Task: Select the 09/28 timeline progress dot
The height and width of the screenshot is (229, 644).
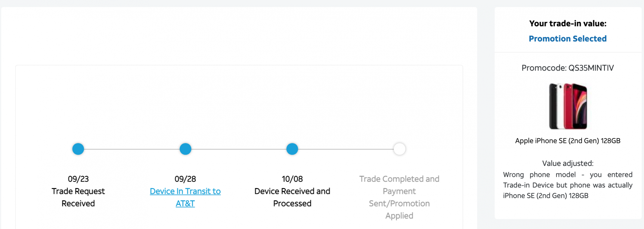Action: 185,149
